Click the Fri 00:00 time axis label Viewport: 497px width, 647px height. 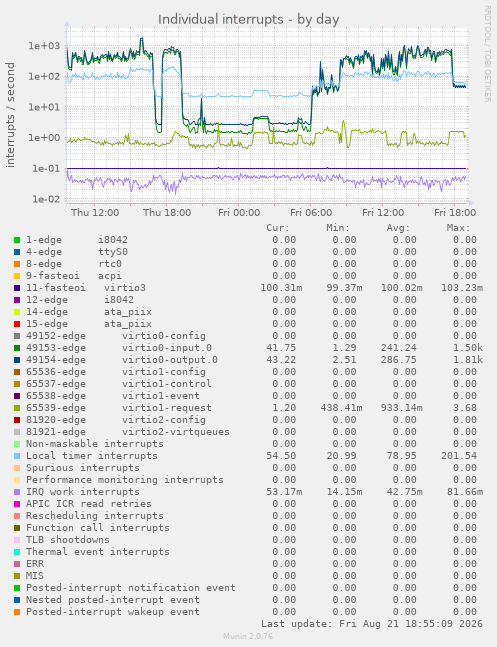pyautogui.click(x=239, y=213)
